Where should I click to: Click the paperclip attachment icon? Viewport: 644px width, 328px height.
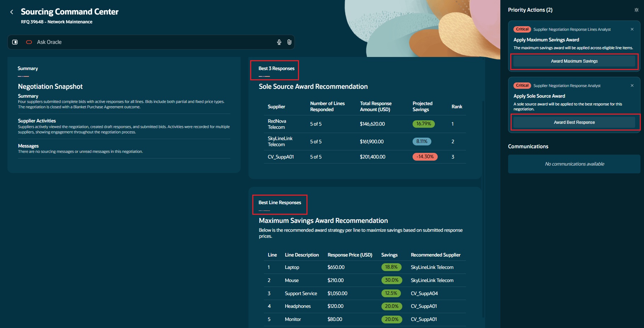point(289,42)
